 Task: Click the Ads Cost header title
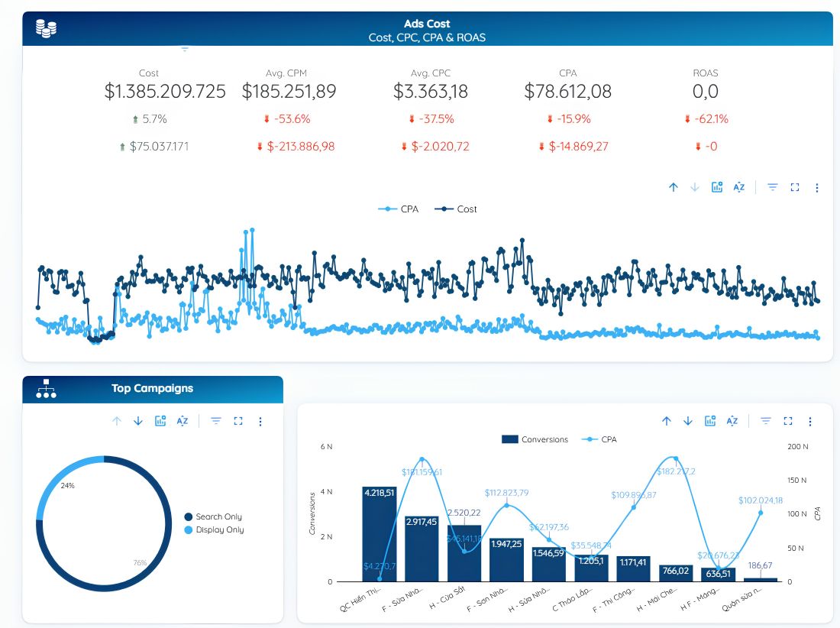[x=427, y=24]
